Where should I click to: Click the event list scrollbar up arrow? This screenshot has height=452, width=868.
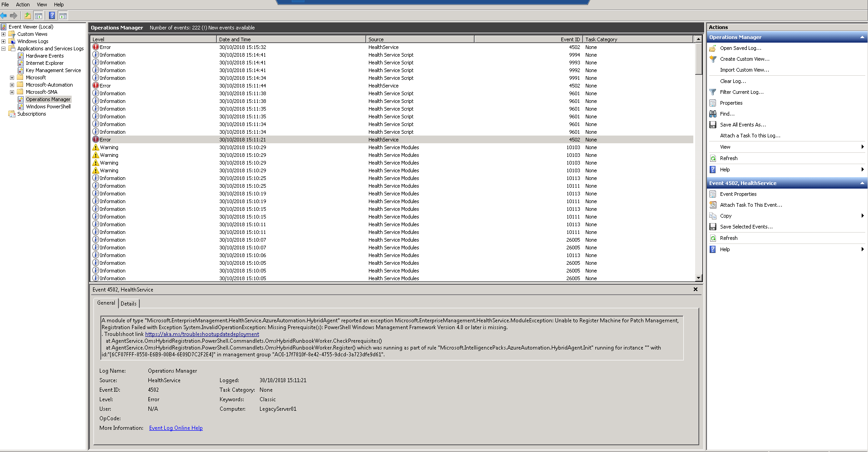[699, 39]
